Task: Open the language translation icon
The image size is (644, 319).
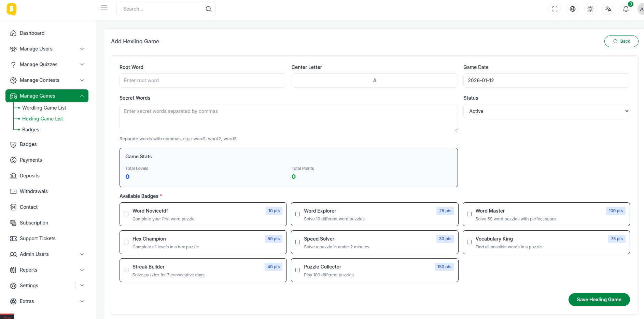Action: coord(608,9)
